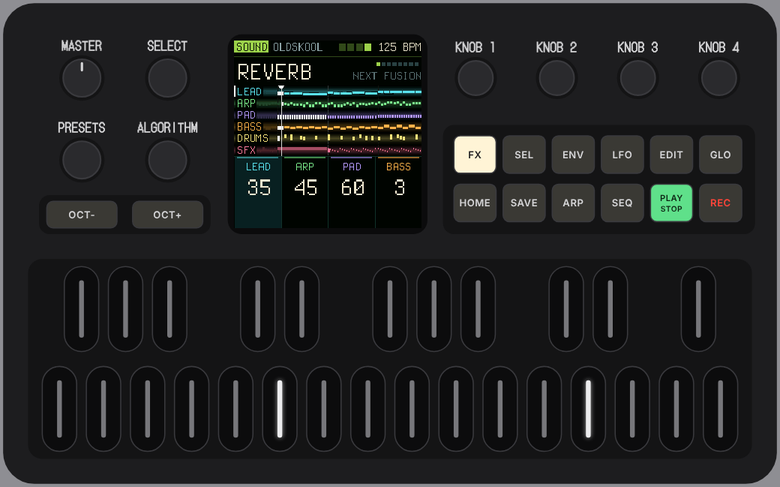Click the SAVE button

coord(524,203)
